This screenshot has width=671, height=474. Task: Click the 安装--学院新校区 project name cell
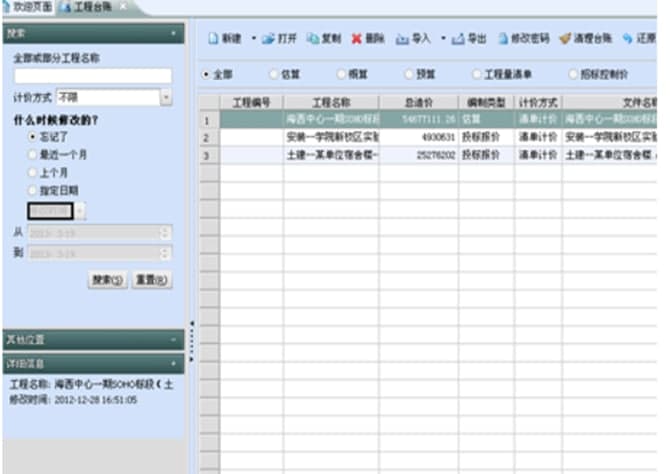(331, 137)
